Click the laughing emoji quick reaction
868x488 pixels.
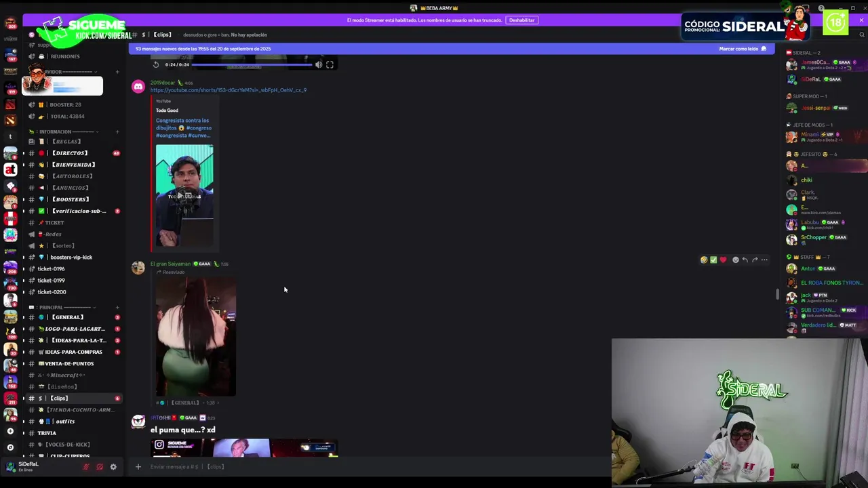pyautogui.click(x=704, y=260)
